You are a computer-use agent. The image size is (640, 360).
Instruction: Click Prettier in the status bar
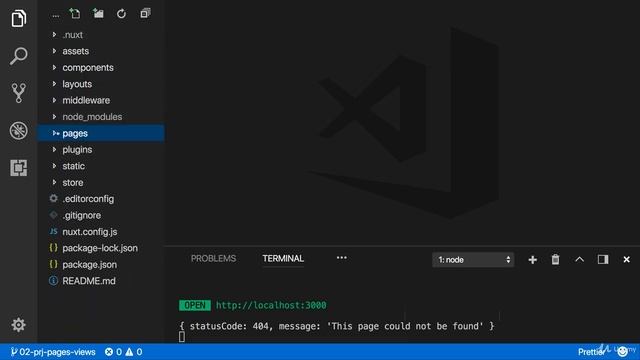coord(591,352)
